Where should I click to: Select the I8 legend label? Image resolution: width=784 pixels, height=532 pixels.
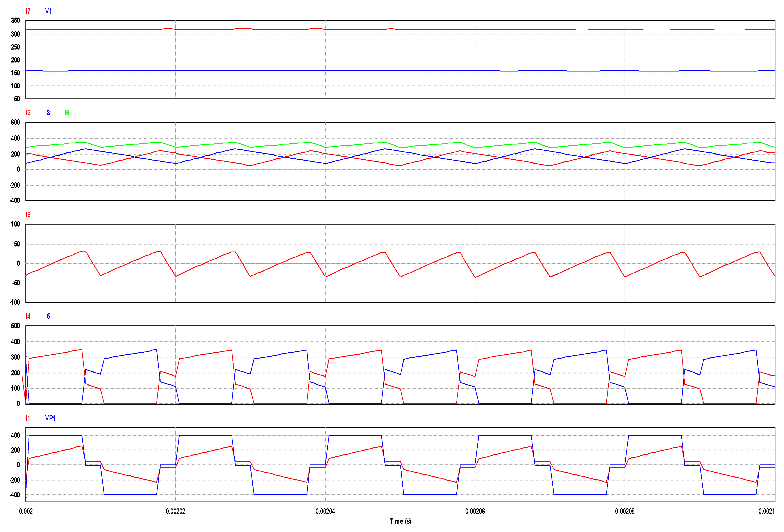(28, 214)
